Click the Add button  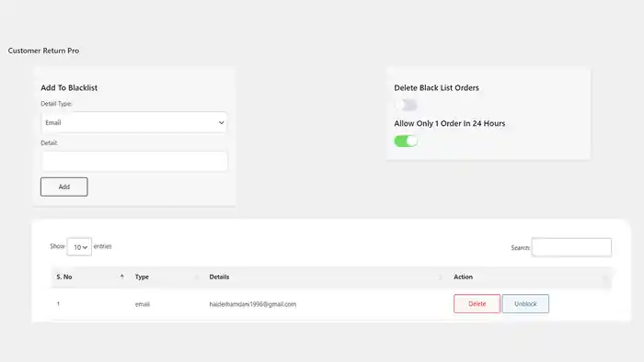click(x=64, y=187)
